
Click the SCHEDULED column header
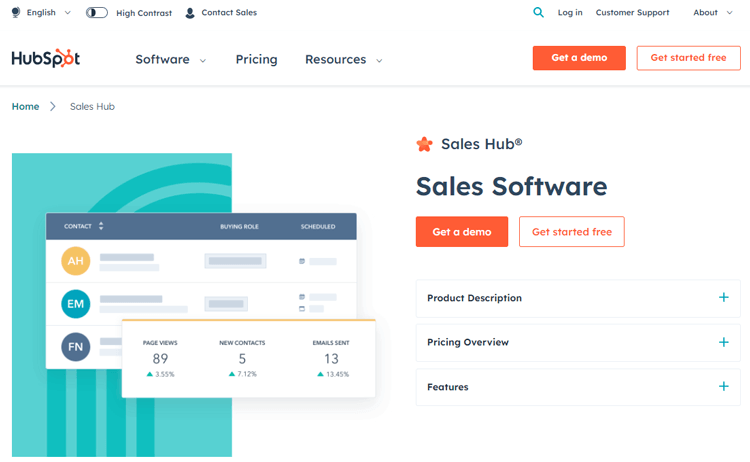pyautogui.click(x=318, y=226)
